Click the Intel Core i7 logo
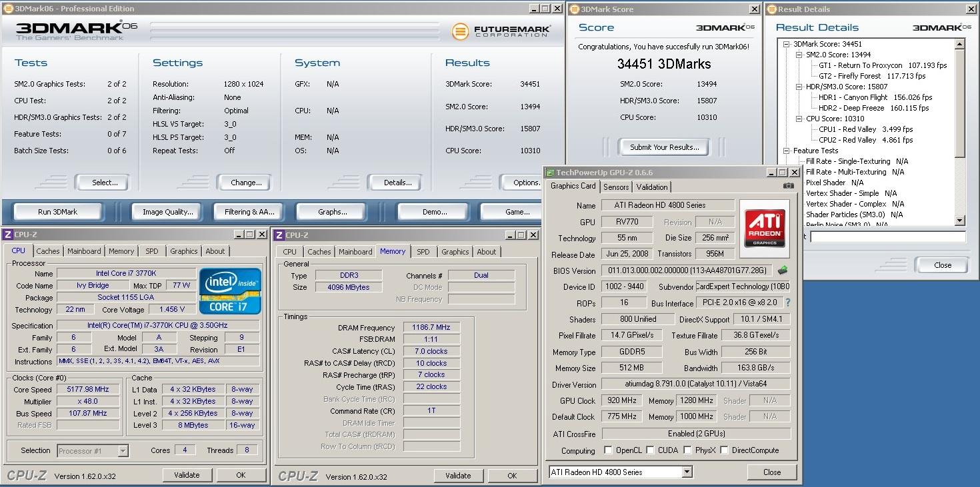Screen dimensions: 980x487 tap(230, 290)
